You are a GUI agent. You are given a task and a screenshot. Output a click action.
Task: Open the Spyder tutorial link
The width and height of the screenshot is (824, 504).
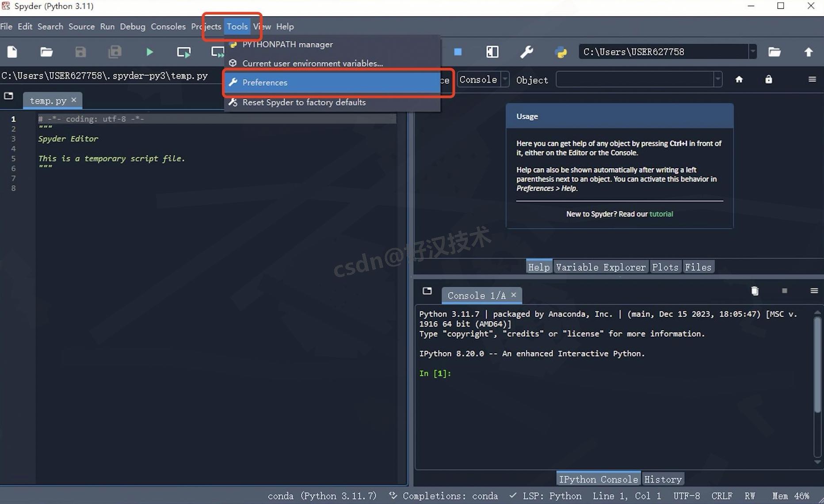tap(661, 214)
